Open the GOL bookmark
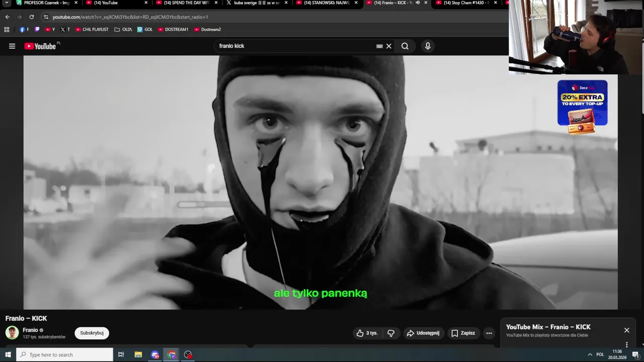Screen dimensions: 644x362 coord(145,30)
